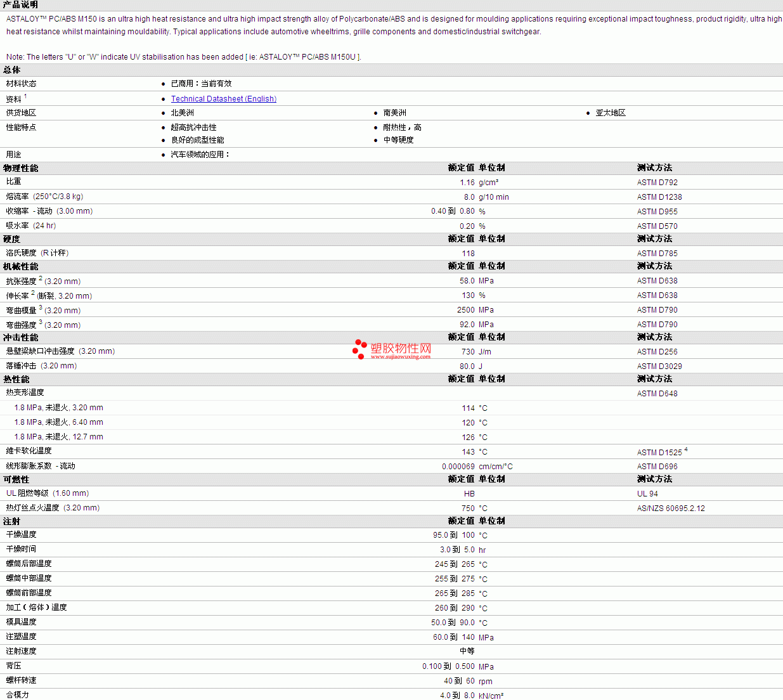Screen dimensions: 783x700
Task: Select the "抗张强度" property label
Action: coord(22,281)
